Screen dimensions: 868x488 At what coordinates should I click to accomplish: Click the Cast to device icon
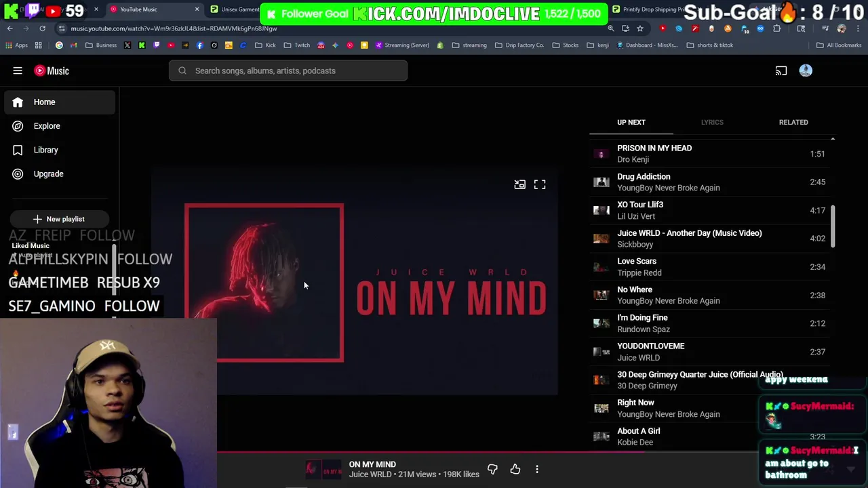click(781, 70)
